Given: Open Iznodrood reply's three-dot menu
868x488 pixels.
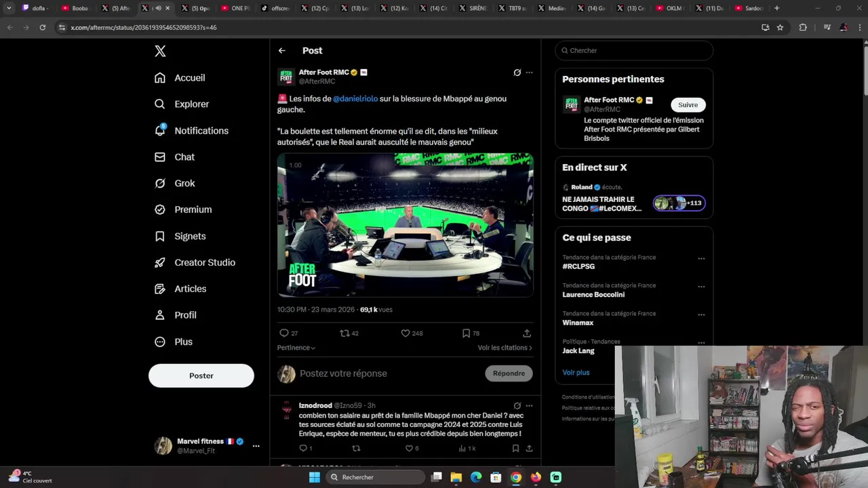Looking at the screenshot, I should pyautogui.click(x=529, y=406).
